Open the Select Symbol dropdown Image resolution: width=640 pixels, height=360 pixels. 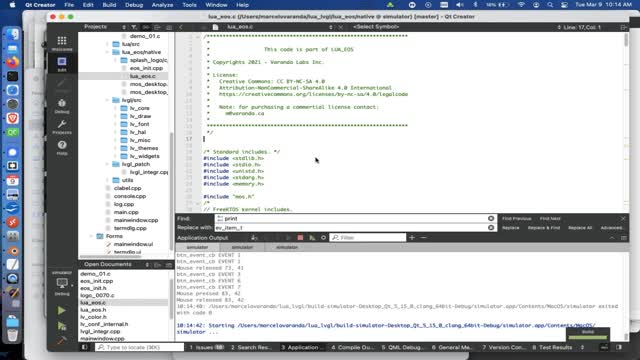[x=376, y=27]
